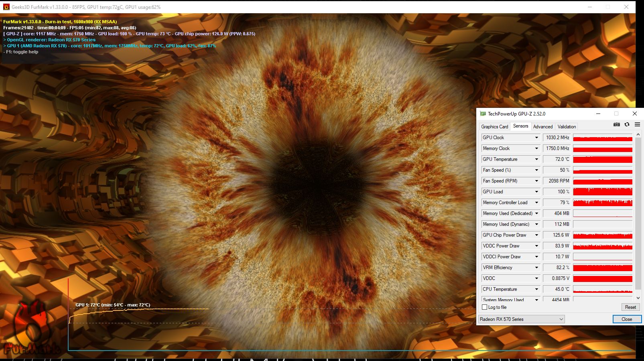
Task: Click the FurMark icon in title bar
Action: [x=6, y=7]
